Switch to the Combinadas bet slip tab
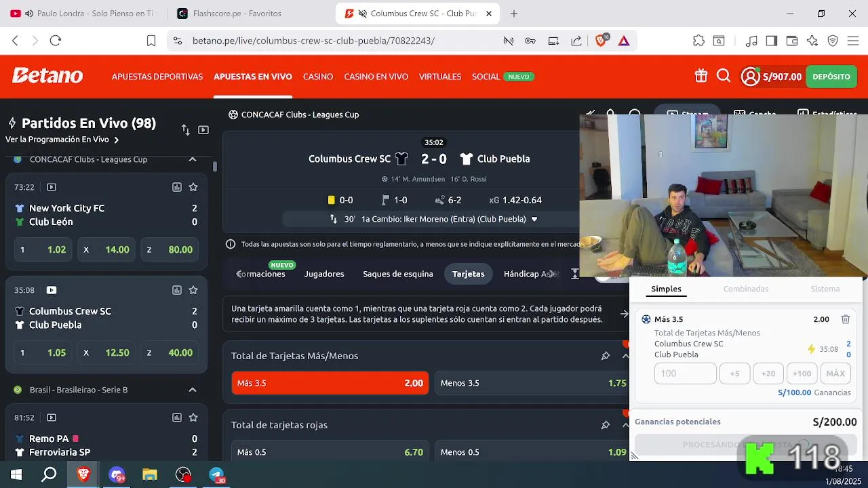This screenshot has width=868, height=488. point(746,289)
